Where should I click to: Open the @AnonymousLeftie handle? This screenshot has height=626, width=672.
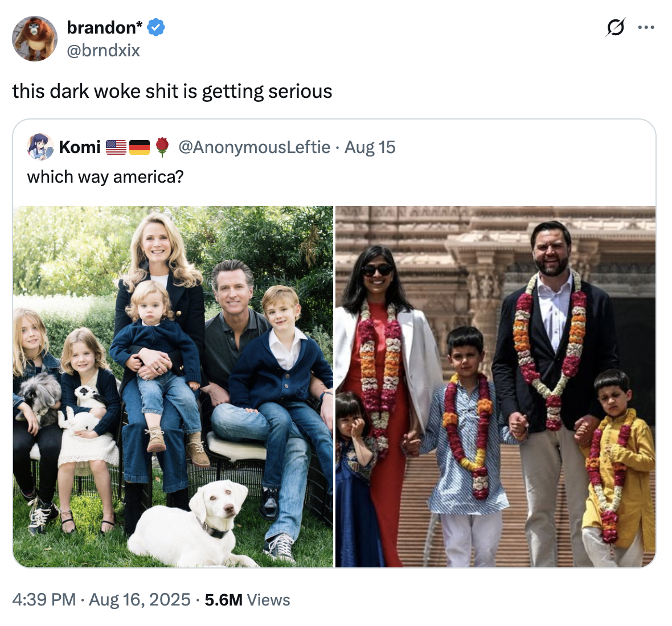click(254, 147)
